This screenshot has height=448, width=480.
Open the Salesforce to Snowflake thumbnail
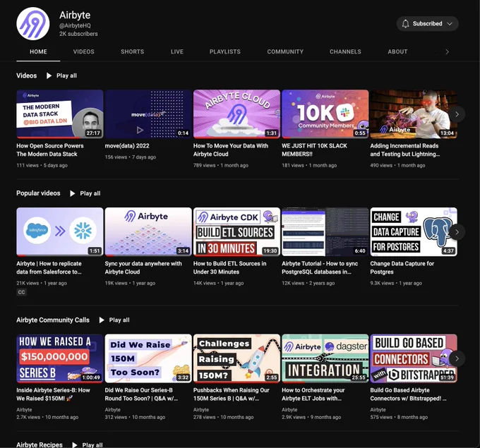60,231
